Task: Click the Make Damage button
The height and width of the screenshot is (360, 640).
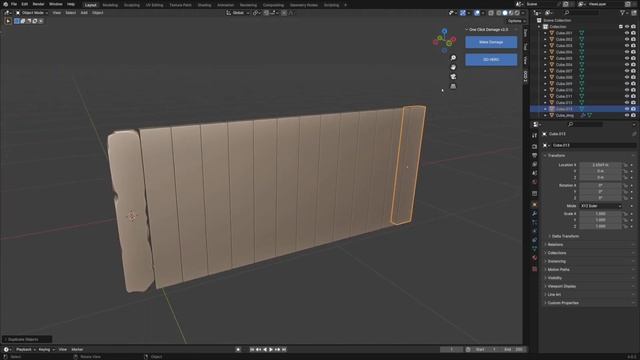Action: point(491,42)
